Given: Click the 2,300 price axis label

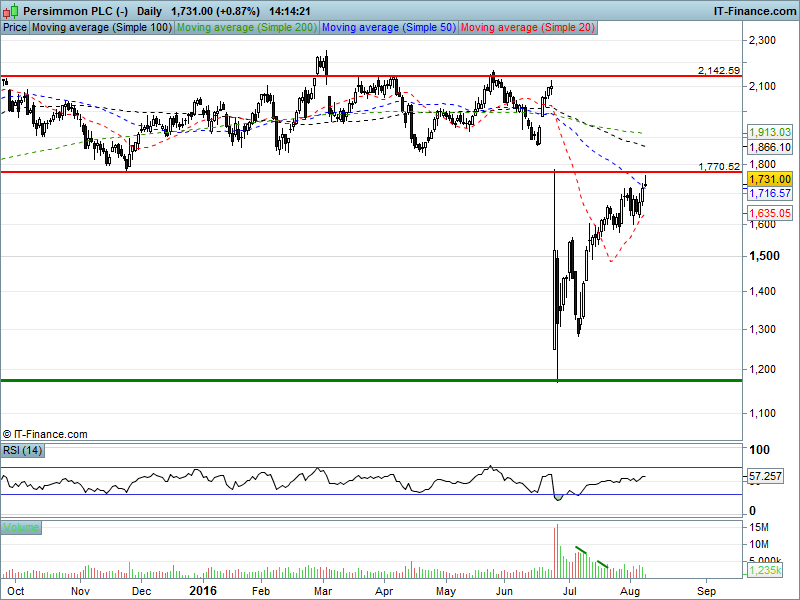Looking at the screenshot, I should (762, 40).
